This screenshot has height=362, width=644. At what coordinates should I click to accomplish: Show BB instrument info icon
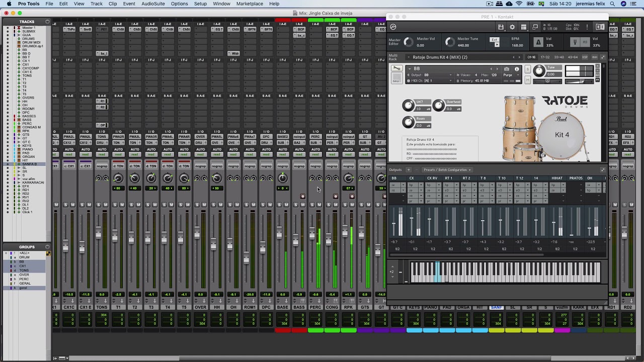click(517, 69)
